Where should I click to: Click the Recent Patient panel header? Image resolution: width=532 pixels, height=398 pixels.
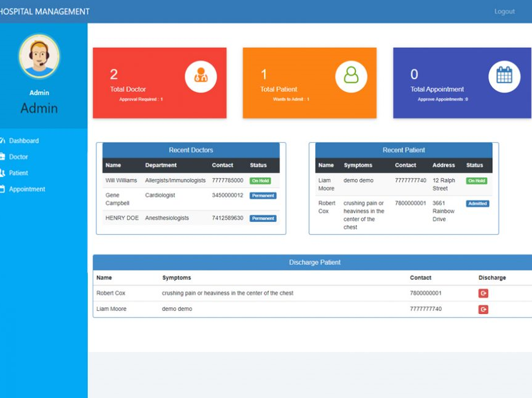pyautogui.click(x=404, y=150)
